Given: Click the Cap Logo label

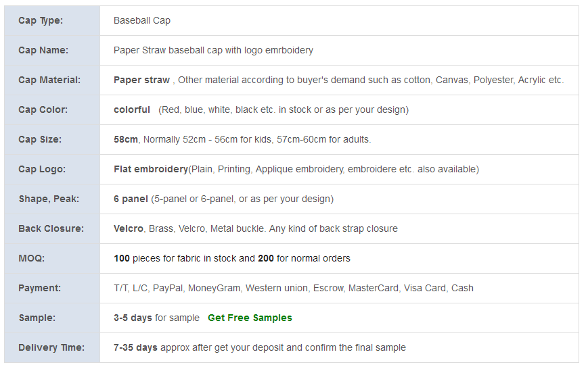Looking at the screenshot, I should click(42, 169).
